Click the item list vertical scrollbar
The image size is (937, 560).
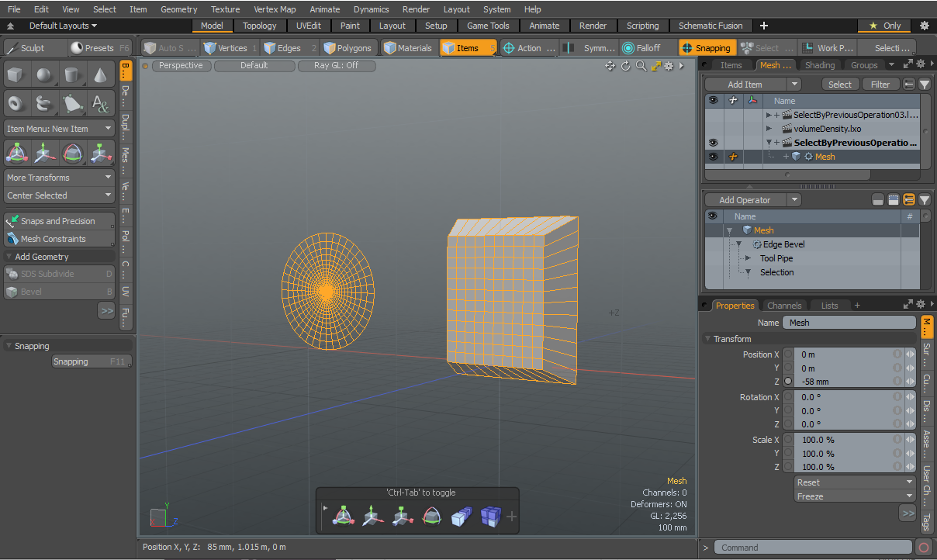click(925, 132)
